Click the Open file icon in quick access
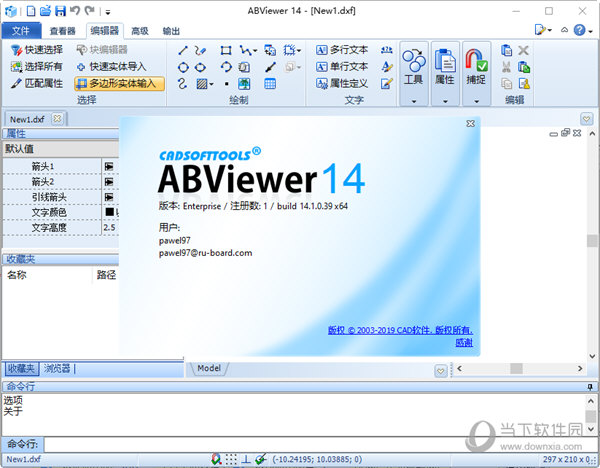The image size is (600, 468). pyautogui.click(x=46, y=11)
